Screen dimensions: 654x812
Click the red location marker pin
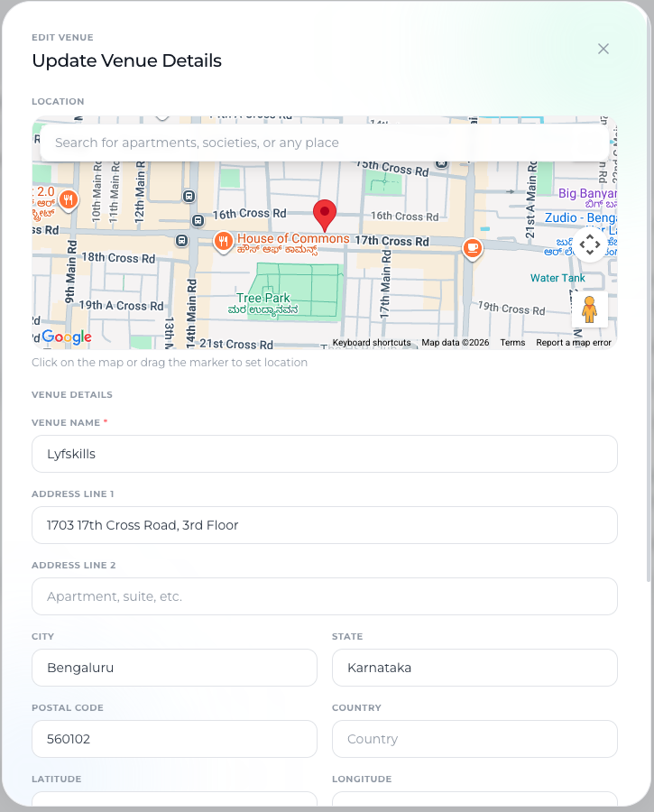tap(325, 216)
